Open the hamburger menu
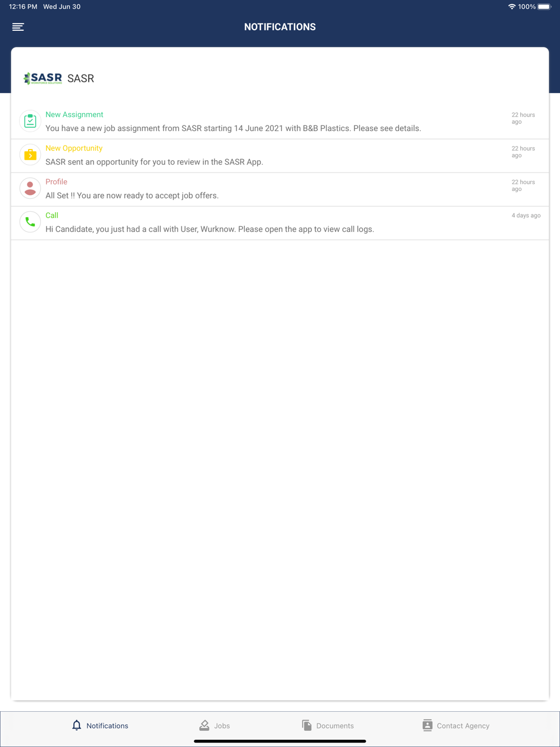 (18, 27)
